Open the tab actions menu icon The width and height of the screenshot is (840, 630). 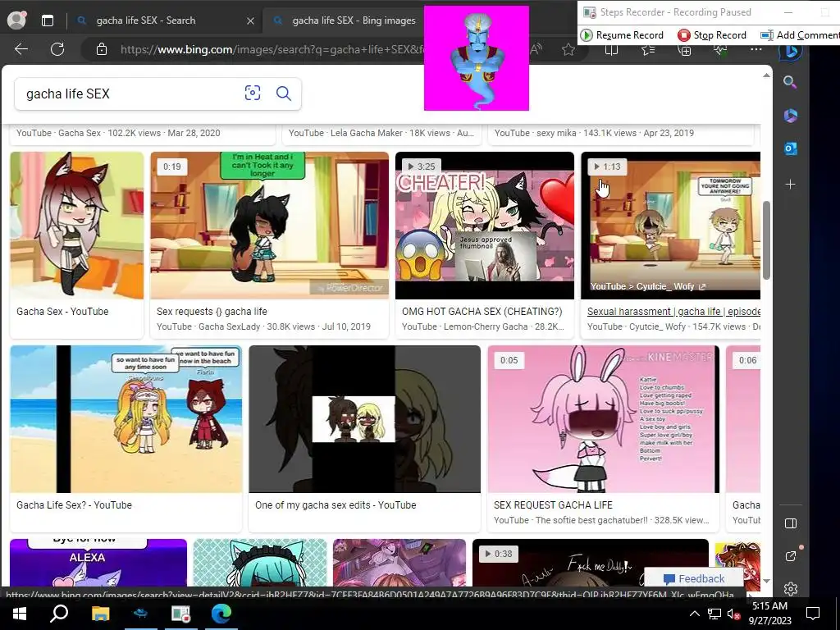click(48, 21)
